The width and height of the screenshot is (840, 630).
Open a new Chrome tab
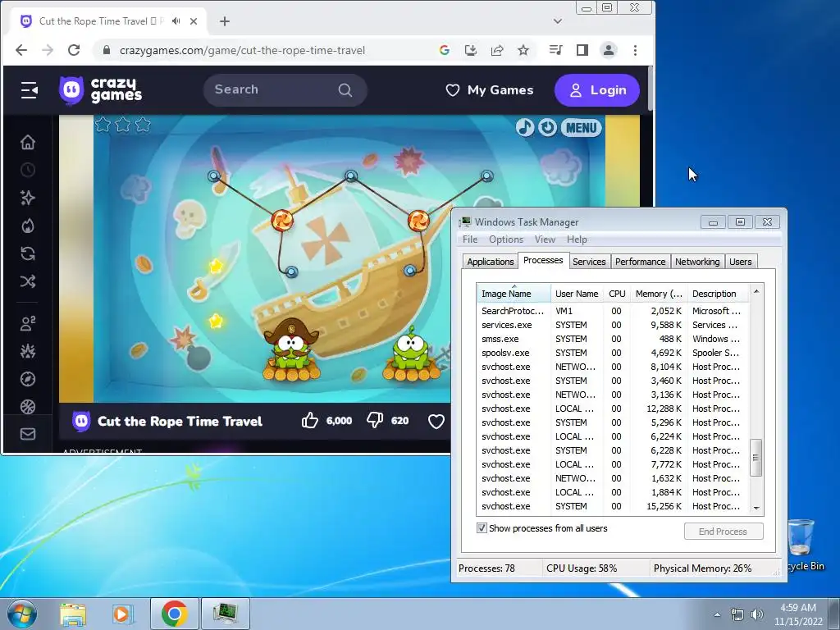click(x=225, y=21)
